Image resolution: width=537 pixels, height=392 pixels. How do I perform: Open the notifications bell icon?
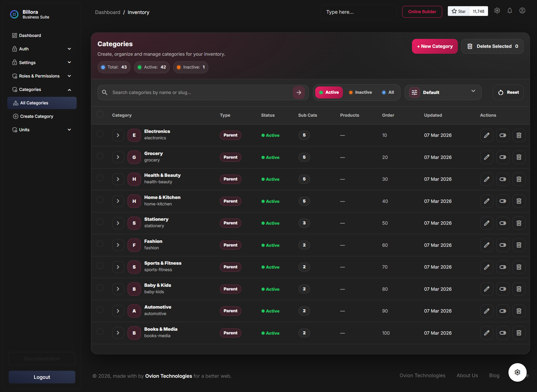pyautogui.click(x=509, y=11)
